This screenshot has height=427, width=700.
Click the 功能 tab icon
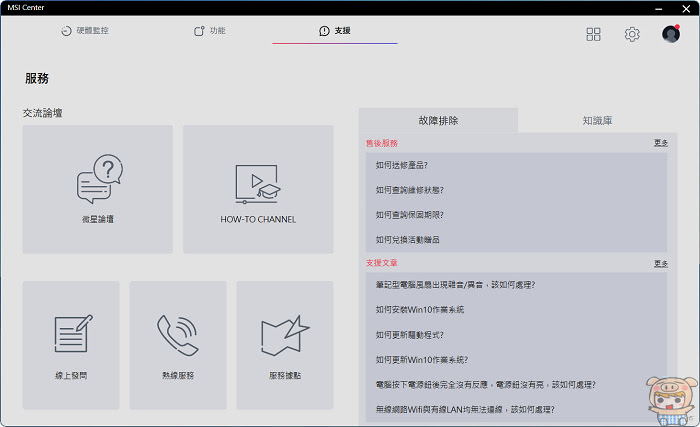[x=199, y=30]
